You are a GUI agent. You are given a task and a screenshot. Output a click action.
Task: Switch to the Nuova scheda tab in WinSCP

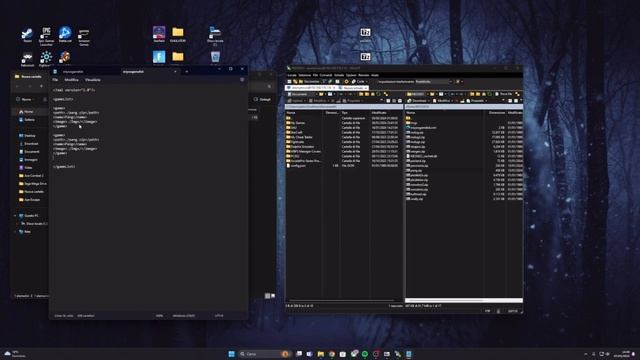click(x=353, y=88)
